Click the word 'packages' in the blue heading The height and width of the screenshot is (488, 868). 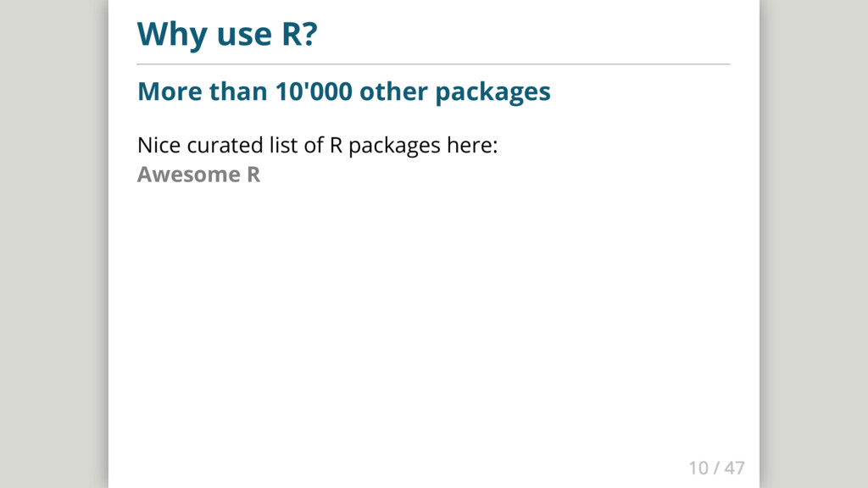492,91
